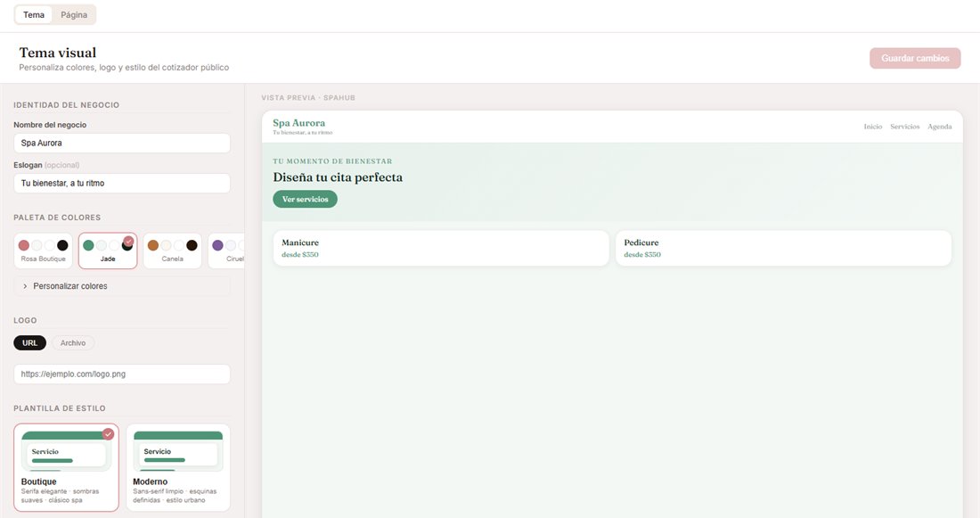Click the black dot in Rosa Boutique
The image size is (980, 518).
click(x=62, y=245)
